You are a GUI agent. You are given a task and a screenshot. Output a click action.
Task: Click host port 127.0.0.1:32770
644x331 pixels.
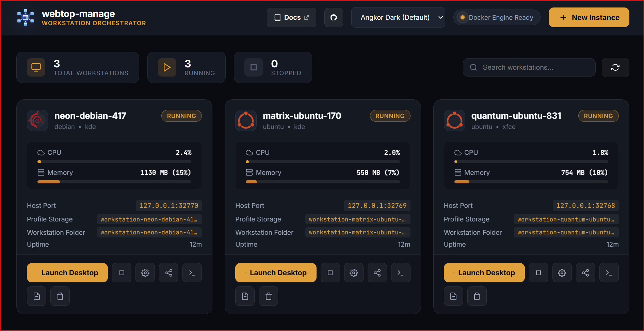(169, 205)
